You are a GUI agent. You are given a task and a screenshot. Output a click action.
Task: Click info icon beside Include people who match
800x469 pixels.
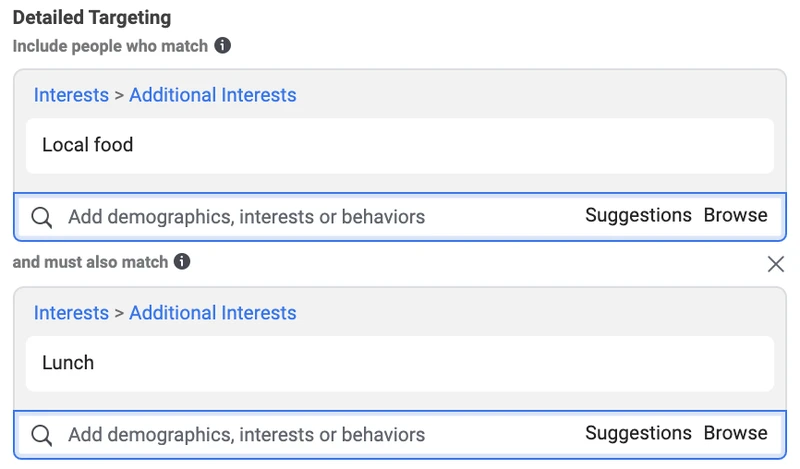click(222, 45)
